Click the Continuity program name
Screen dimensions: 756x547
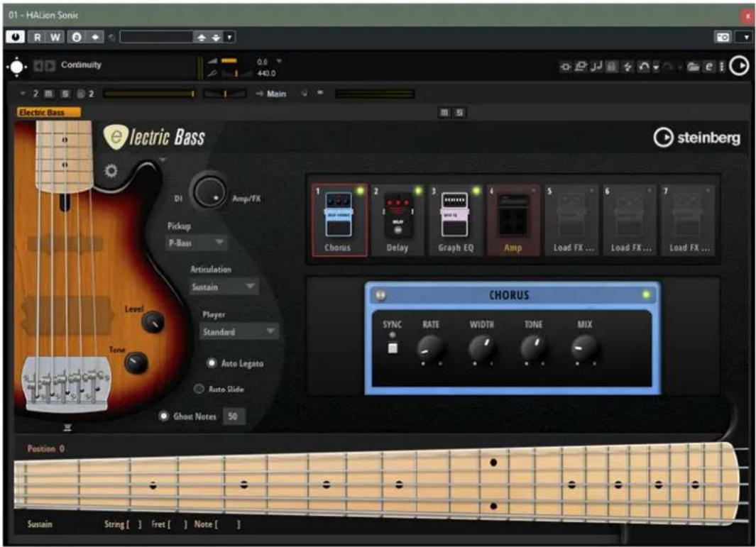tap(81, 65)
